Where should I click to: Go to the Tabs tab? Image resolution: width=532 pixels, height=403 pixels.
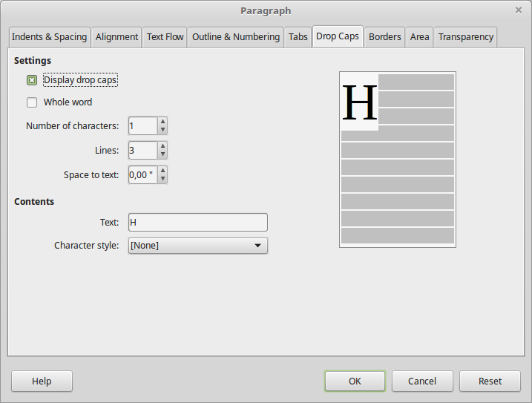[x=298, y=37]
